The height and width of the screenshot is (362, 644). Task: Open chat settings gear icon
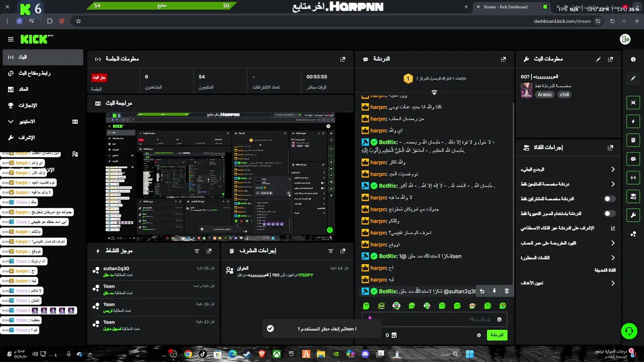pyautogui.click(x=479, y=335)
